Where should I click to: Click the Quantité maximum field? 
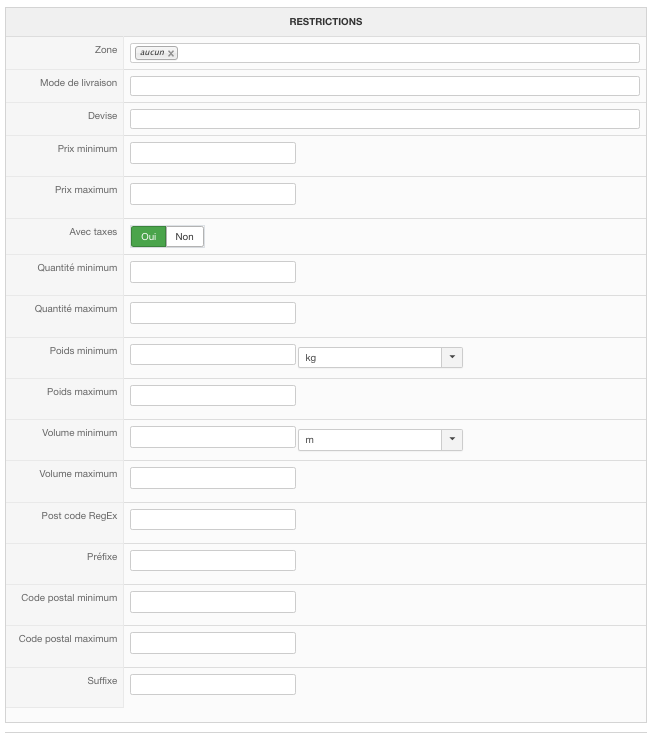pyautogui.click(x=213, y=313)
